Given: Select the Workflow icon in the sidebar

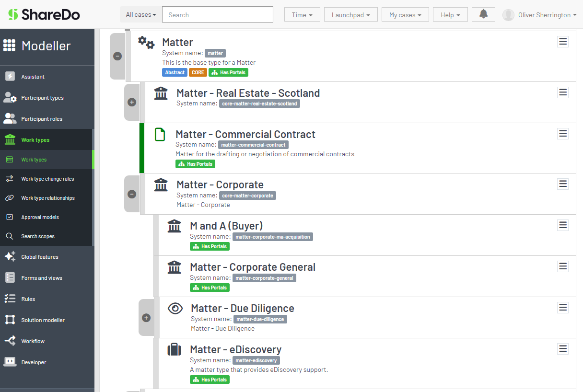Looking at the screenshot, I should 10,341.
